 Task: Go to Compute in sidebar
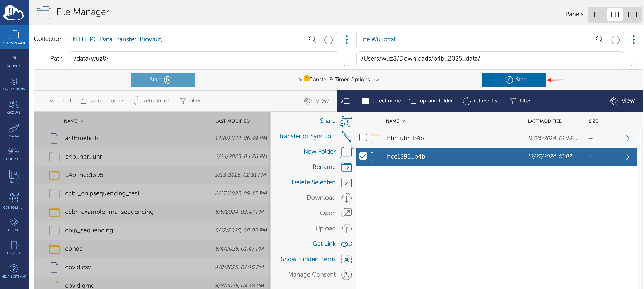[x=14, y=153]
